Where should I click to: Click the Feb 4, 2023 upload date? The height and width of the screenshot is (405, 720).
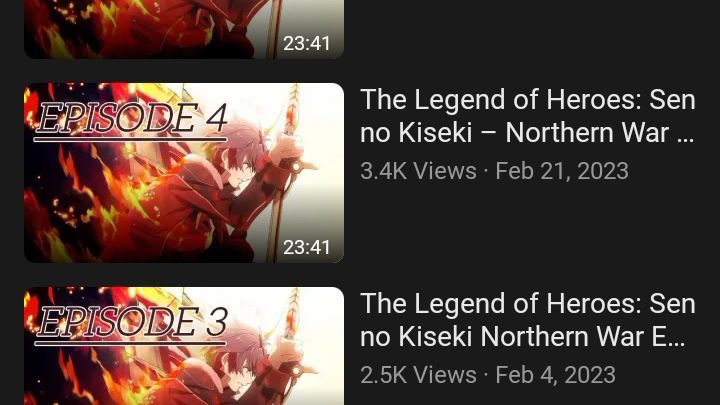[555, 375]
